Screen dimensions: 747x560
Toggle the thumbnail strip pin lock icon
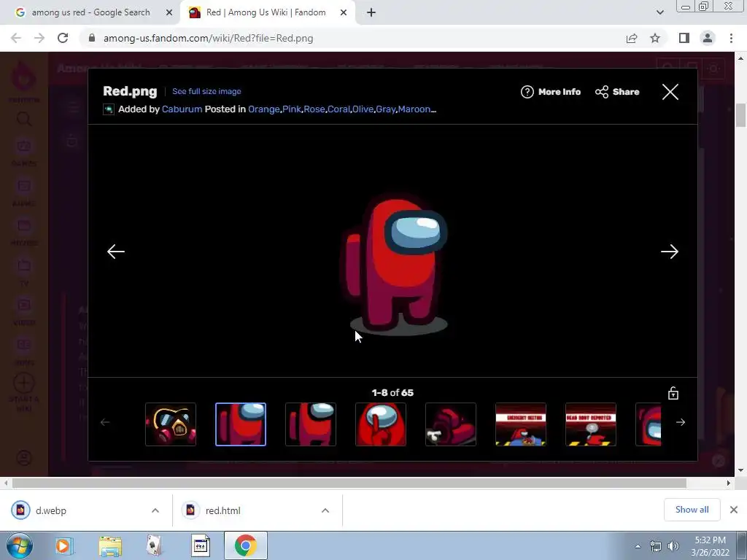coord(673,393)
